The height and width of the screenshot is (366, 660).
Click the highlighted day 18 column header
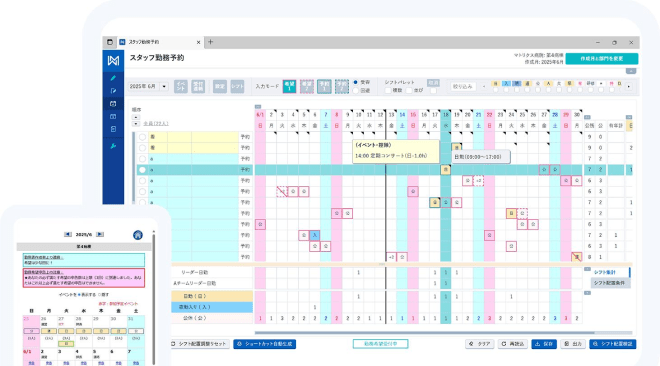pyautogui.click(x=445, y=114)
